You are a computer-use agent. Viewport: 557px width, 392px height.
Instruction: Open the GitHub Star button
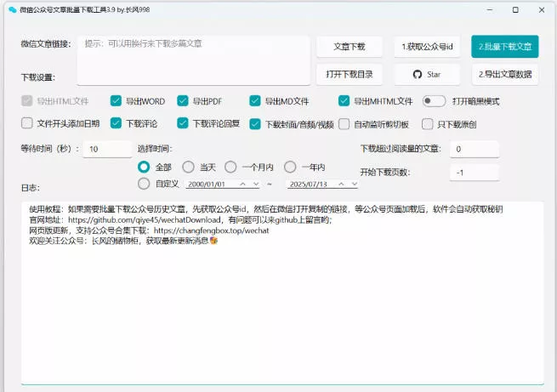[x=427, y=75]
